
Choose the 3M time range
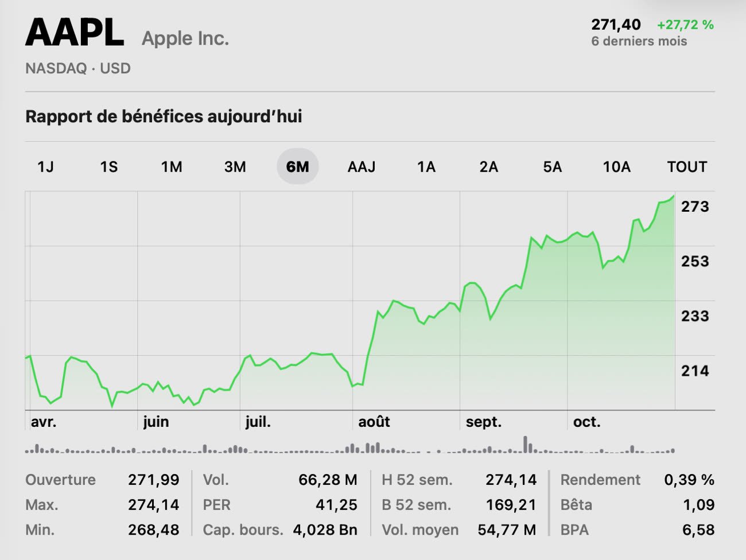point(235,167)
